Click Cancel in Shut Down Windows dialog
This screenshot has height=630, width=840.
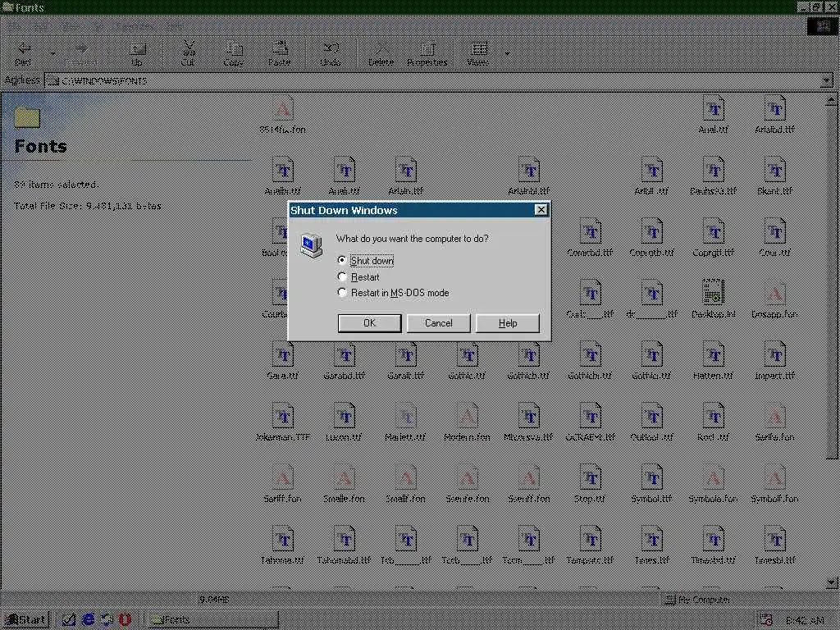click(438, 323)
